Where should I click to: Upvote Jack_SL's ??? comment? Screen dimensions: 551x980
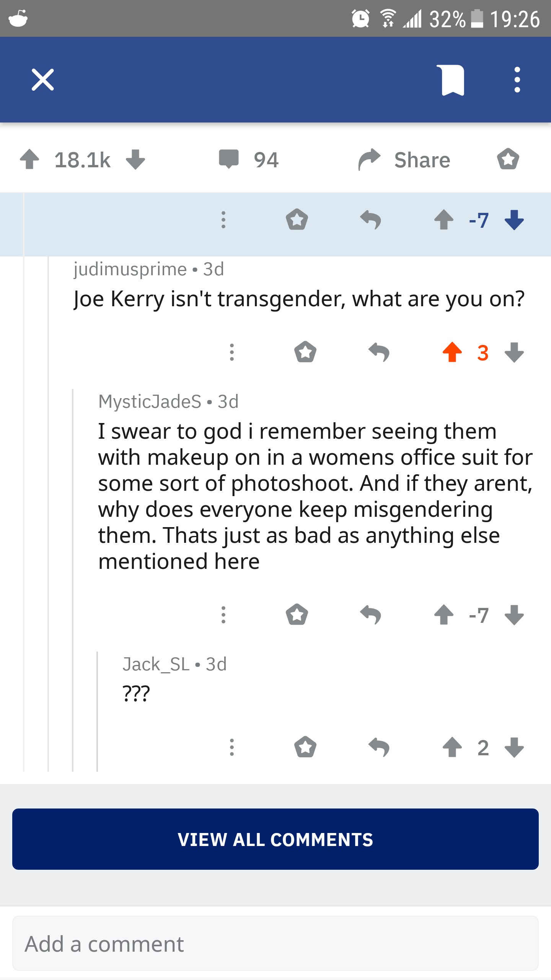pos(452,747)
